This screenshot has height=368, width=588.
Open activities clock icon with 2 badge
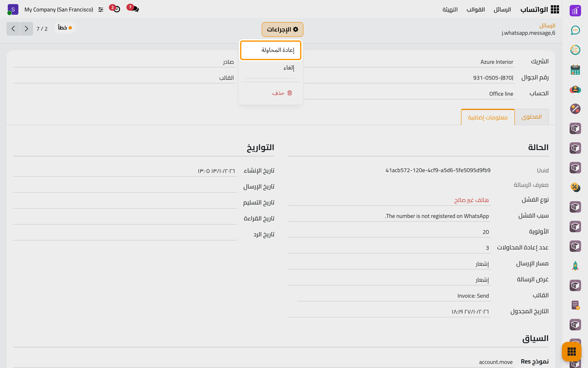(115, 9)
